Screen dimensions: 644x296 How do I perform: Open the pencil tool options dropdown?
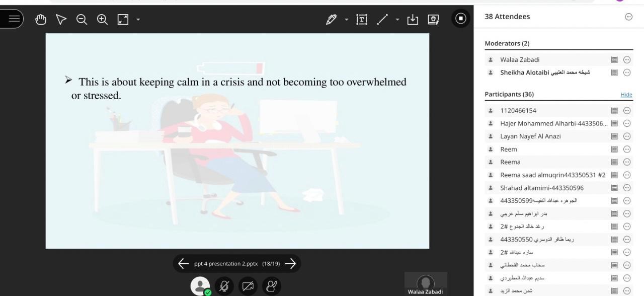pyautogui.click(x=346, y=20)
